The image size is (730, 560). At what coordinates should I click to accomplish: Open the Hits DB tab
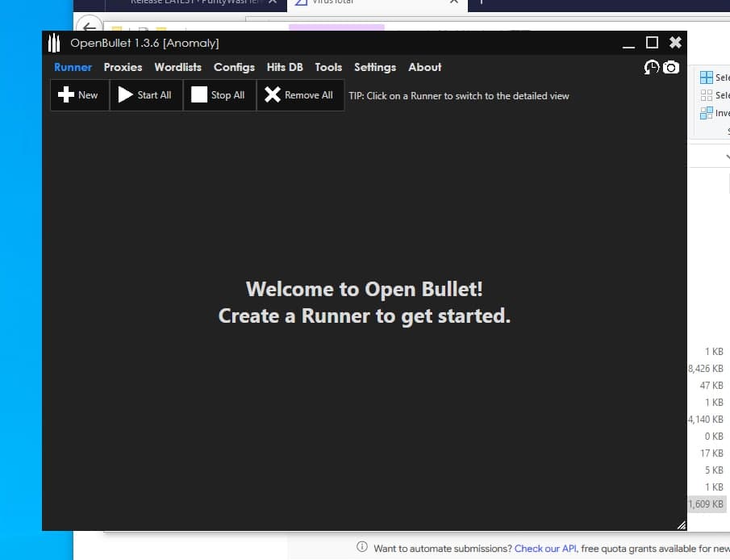[x=285, y=67]
